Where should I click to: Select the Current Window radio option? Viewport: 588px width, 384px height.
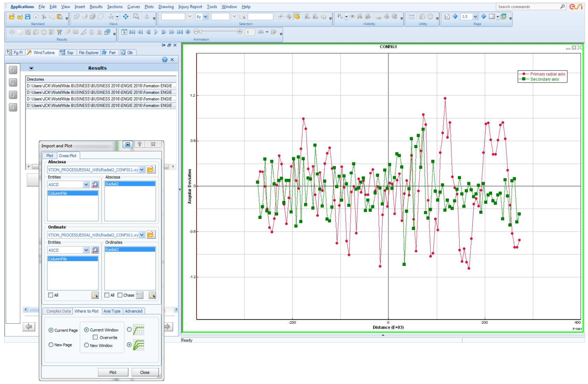pyautogui.click(x=86, y=330)
